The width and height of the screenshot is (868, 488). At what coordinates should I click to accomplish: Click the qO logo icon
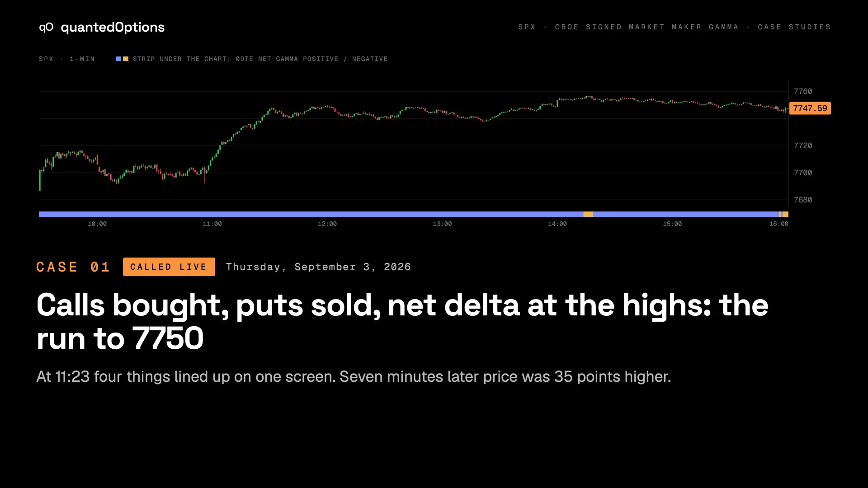46,27
